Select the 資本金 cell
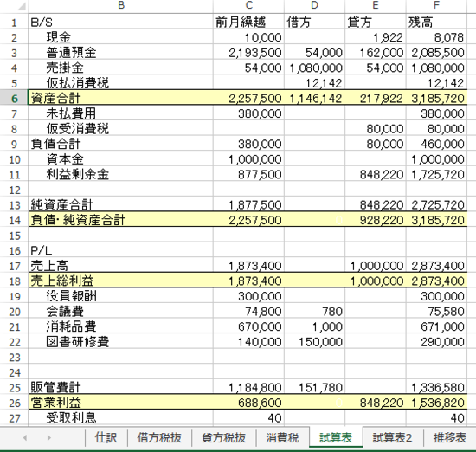 click(121, 158)
